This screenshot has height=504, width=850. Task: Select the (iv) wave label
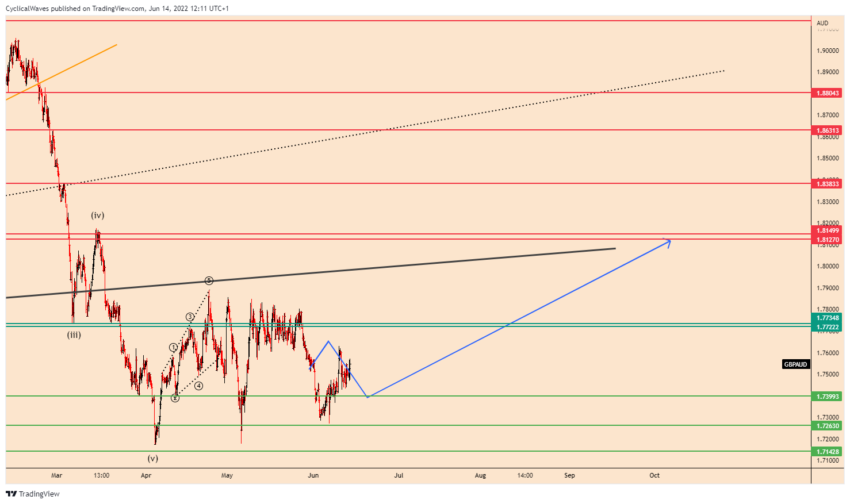click(98, 216)
